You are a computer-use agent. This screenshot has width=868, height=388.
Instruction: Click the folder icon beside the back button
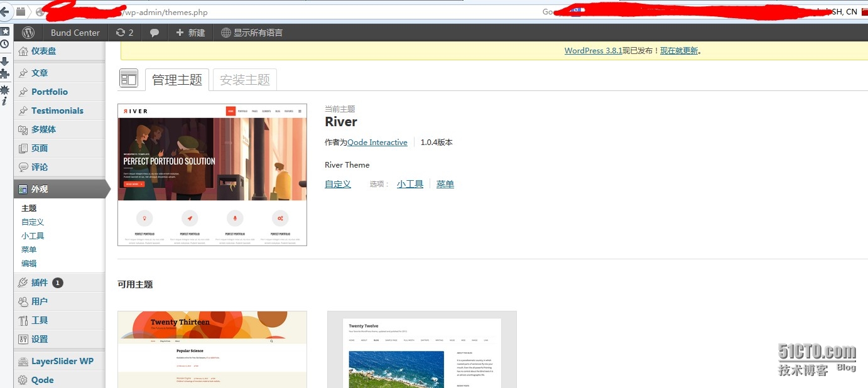pos(21,12)
